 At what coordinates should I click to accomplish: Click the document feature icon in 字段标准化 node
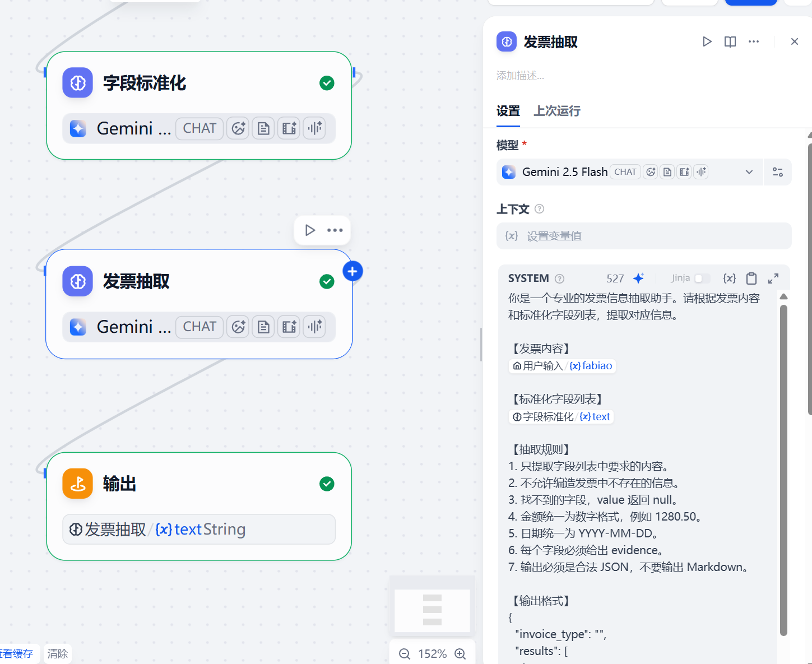pos(263,128)
